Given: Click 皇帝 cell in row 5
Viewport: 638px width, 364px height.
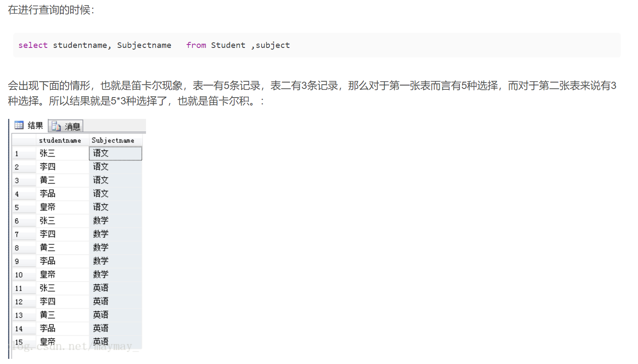Looking at the screenshot, I should (x=62, y=207).
